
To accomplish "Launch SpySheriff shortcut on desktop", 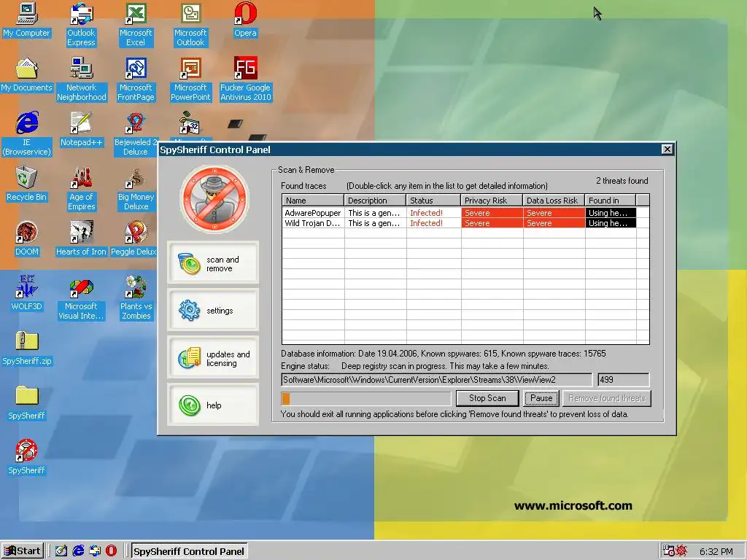I will pyautogui.click(x=26, y=457).
